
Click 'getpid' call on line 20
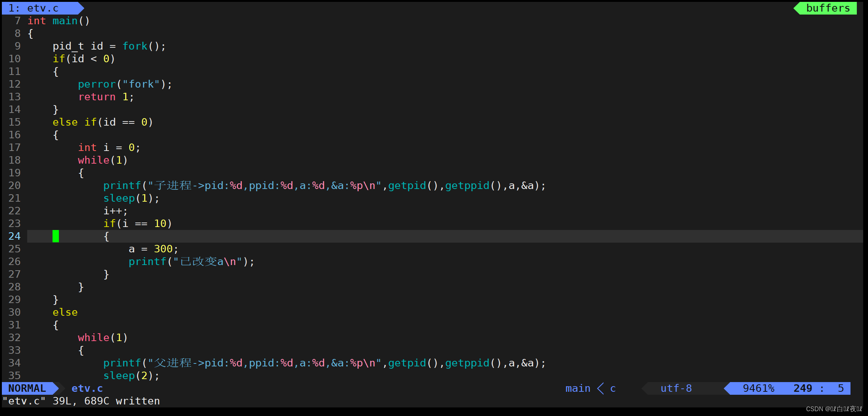point(407,186)
